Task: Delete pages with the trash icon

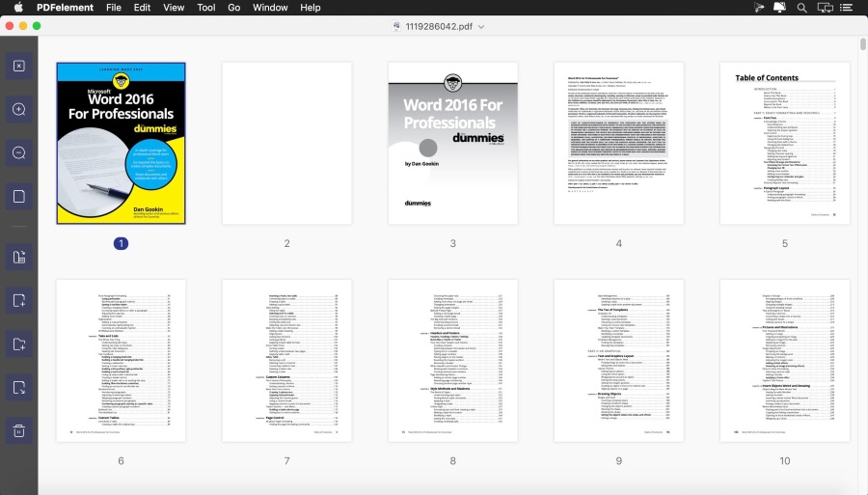Action: pyautogui.click(x=19, y=430)
